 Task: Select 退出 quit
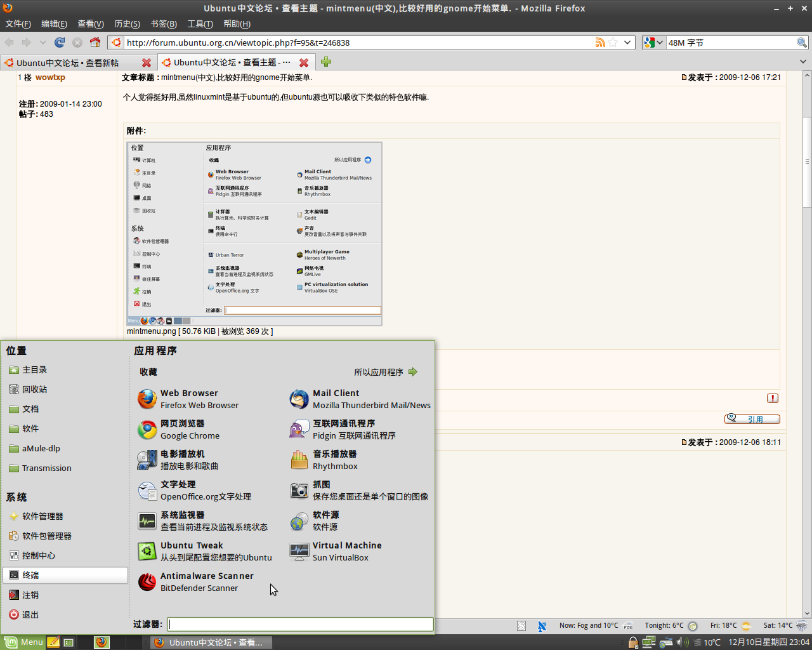click(65, 615)
